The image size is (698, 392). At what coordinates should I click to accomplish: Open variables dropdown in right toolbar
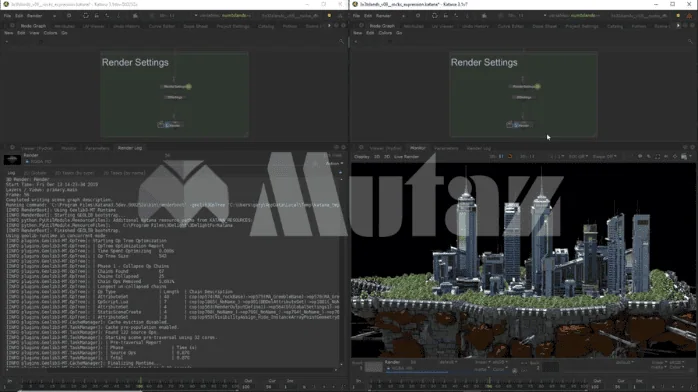point(572,16)
